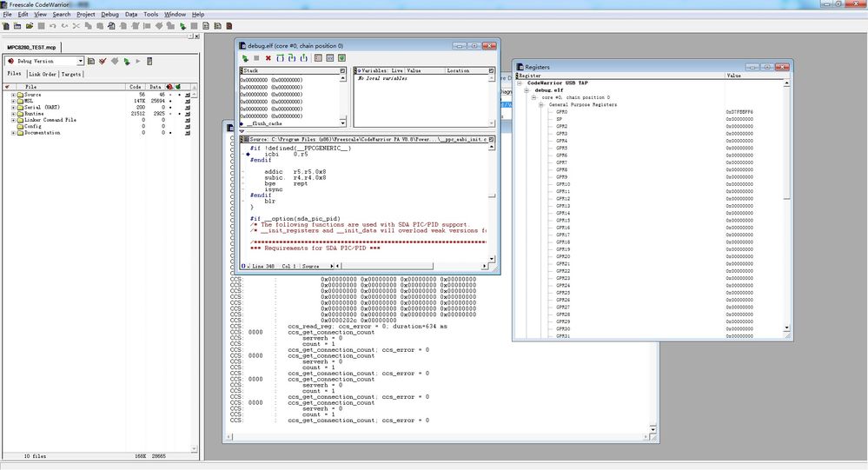868x470 pixels.
Task: Switch to the Link Order tab
Action: (x=42, y=74)
